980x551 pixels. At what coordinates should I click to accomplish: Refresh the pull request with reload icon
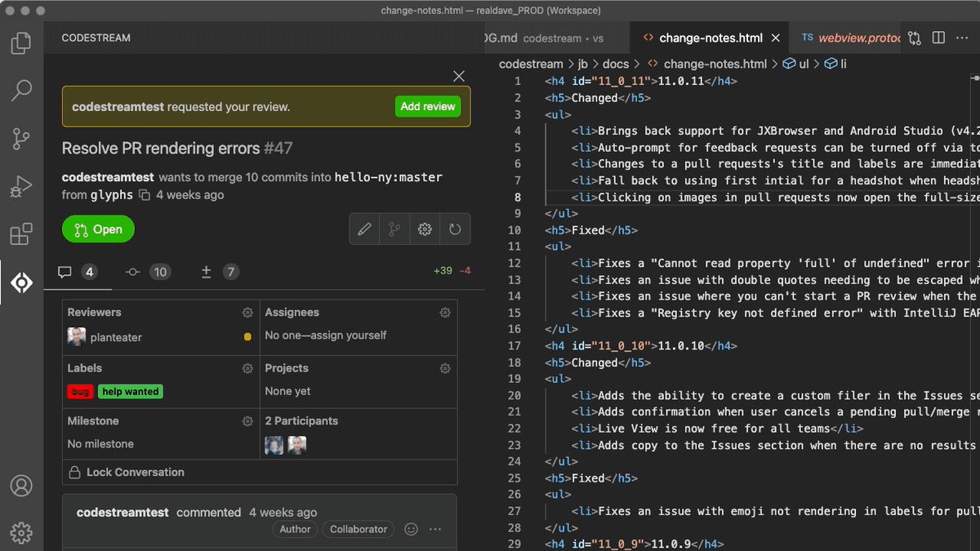(x=455, y=229)
